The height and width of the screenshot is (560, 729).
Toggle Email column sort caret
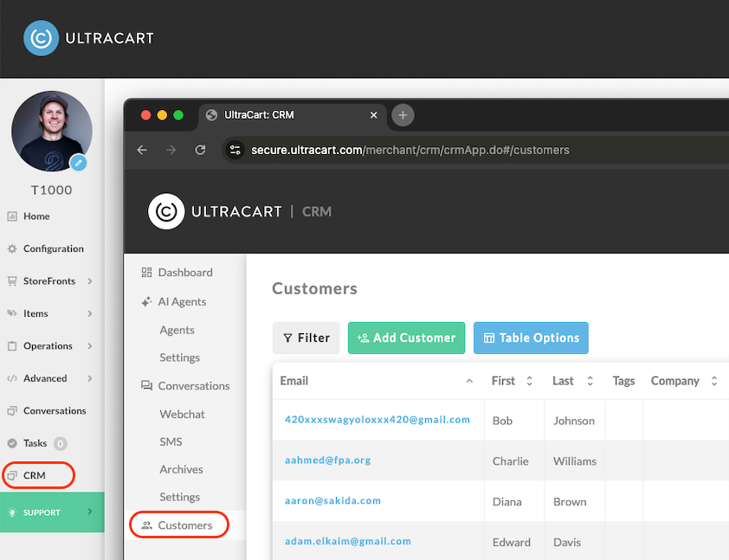tap(469, 381)
